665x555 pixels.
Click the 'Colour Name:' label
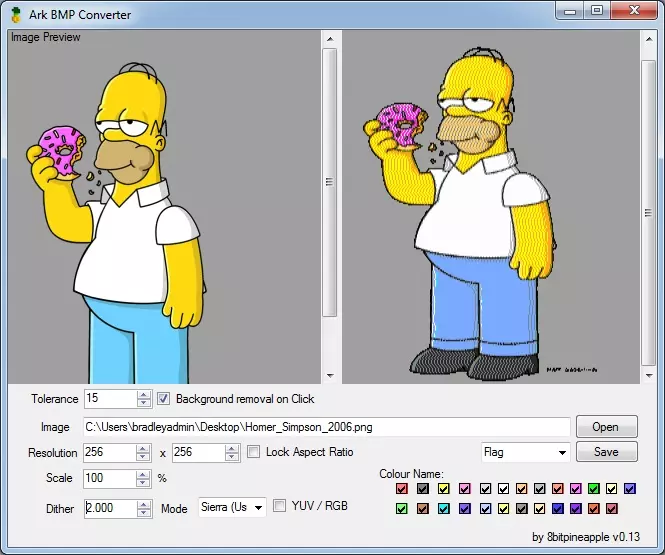pyautogui.click(x=411, y=474)
